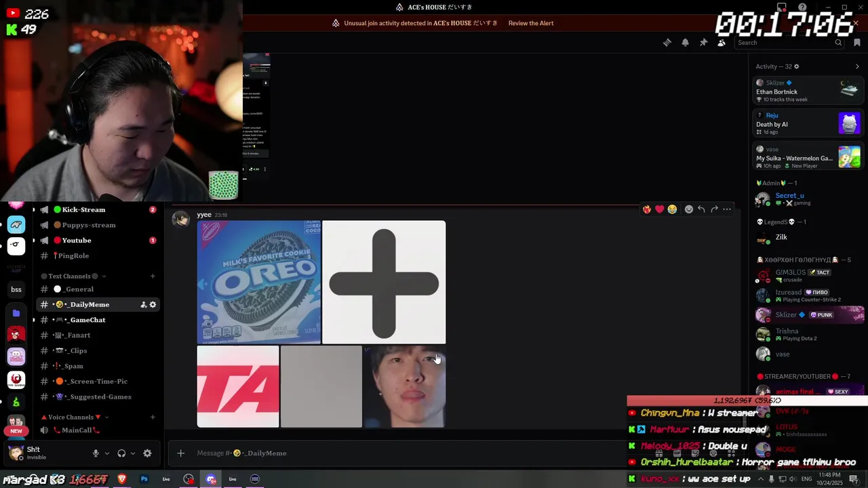
Task: Open the _Suggested-Games channel
Action: coord(96,396)
